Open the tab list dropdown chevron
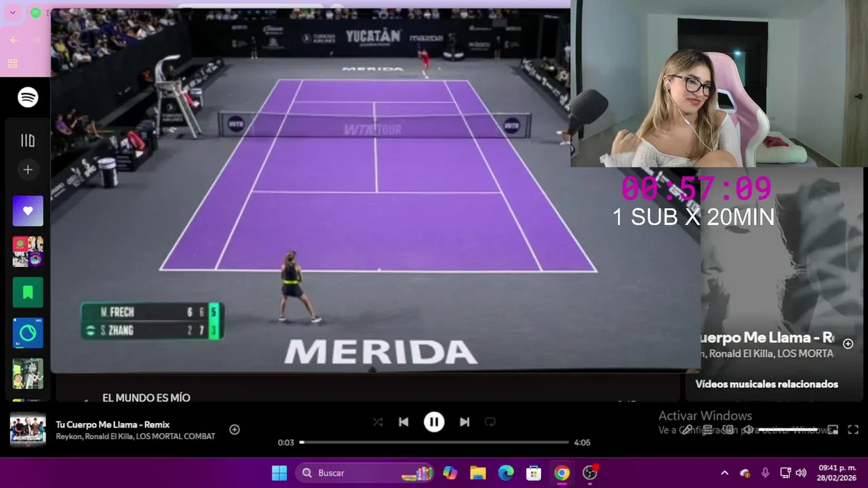The width and height of the screenshot is (868, 488). 12,13
